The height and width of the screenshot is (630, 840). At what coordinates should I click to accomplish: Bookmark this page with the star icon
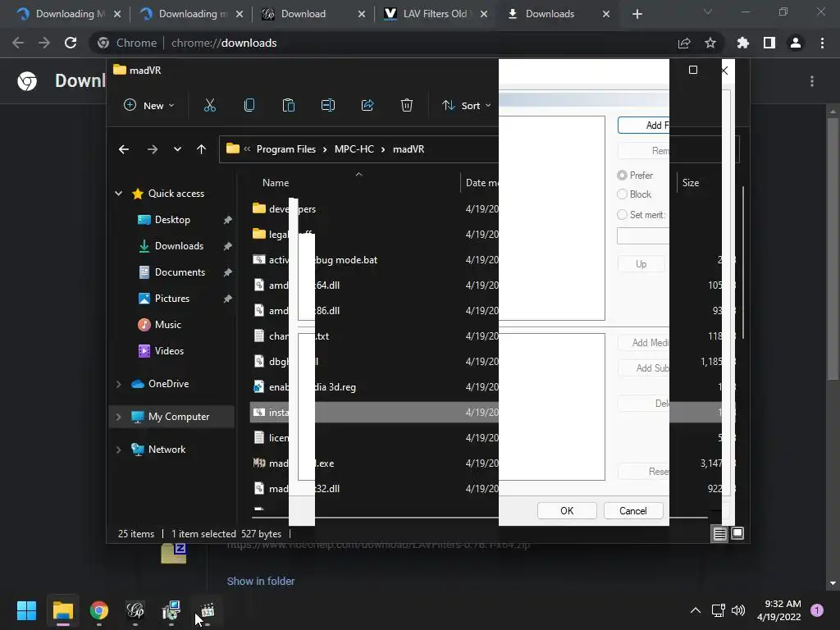pos(710,43)
